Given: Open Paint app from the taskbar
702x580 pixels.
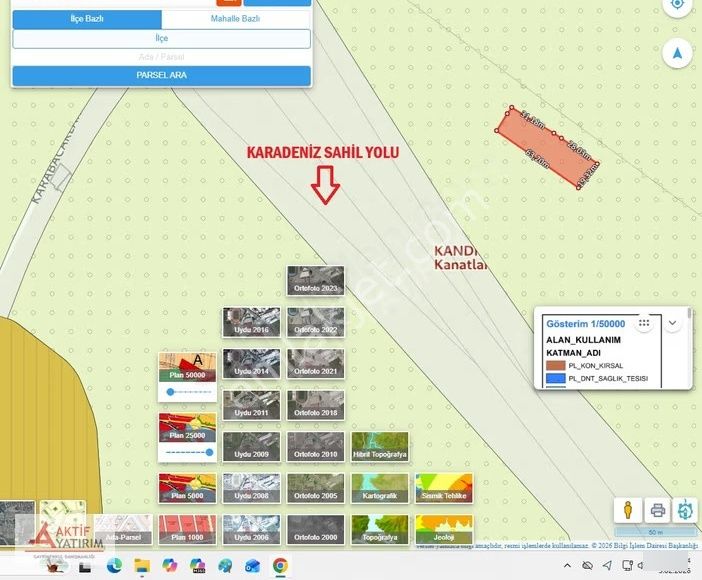Looking at the screenshot, I should pyautogui.click(x=225, y=566).
